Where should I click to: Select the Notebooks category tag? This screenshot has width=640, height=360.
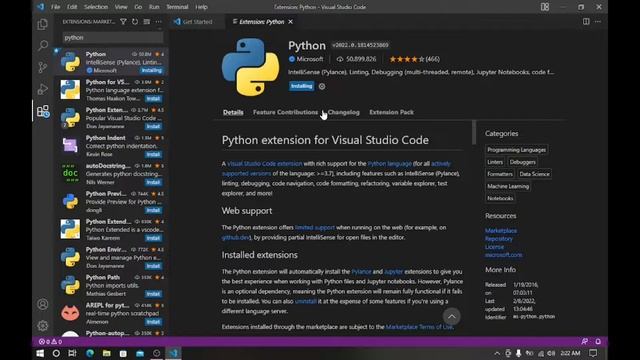coord(500,198)
